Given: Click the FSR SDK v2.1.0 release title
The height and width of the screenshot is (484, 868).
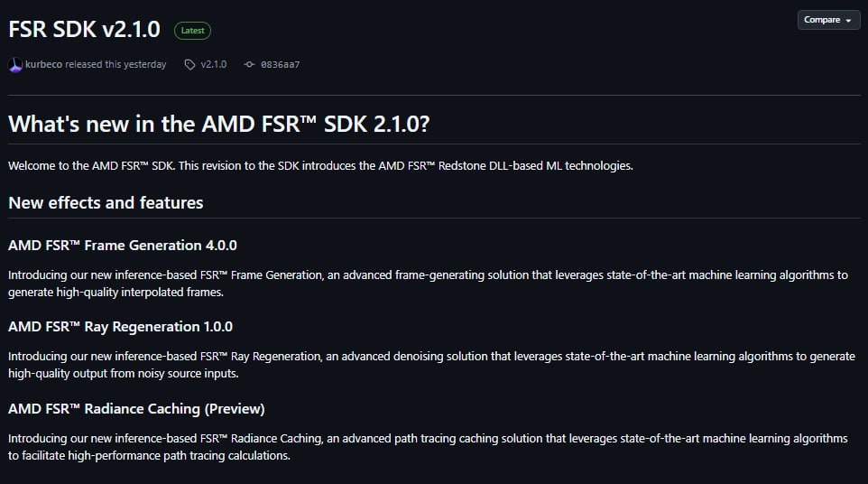Looking at the screenshot, I should pos(85,30).
